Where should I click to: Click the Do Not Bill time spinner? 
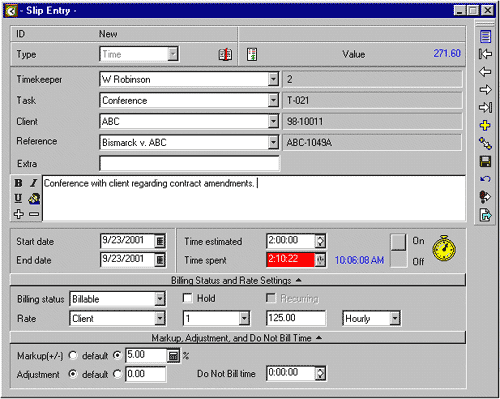point(320,373)
